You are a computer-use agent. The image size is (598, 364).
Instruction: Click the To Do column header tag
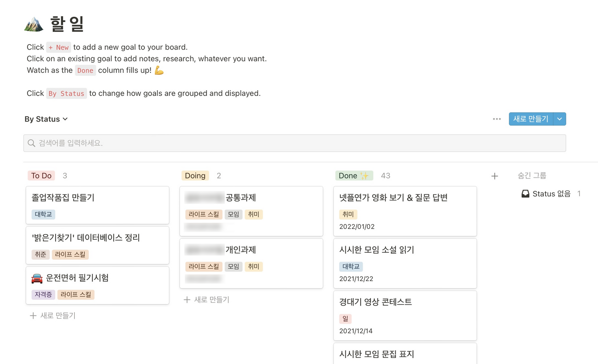coord(41,176)
